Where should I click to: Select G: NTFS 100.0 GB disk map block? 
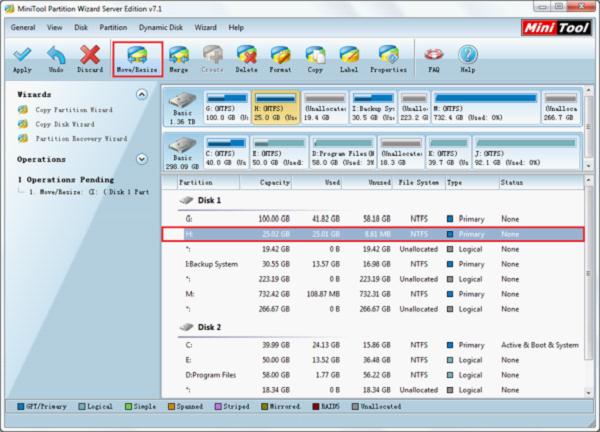[227, 108]
